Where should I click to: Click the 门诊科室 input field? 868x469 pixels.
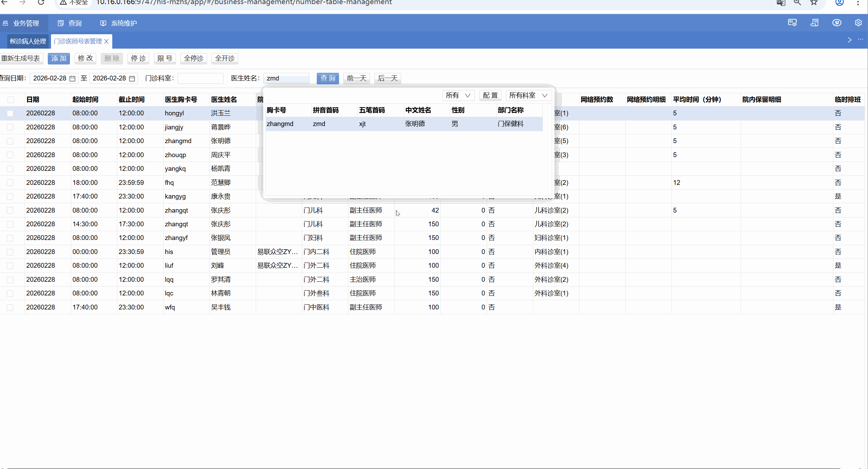[x=201, y=78]
